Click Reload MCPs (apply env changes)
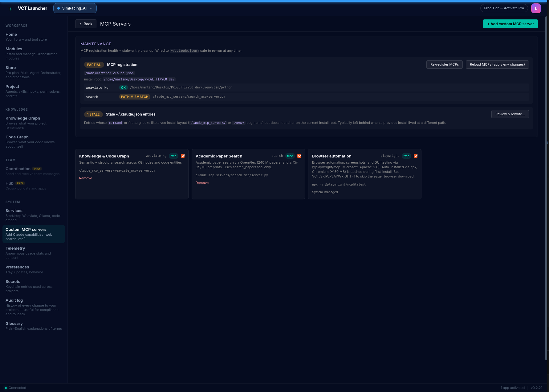 (497, 65)
